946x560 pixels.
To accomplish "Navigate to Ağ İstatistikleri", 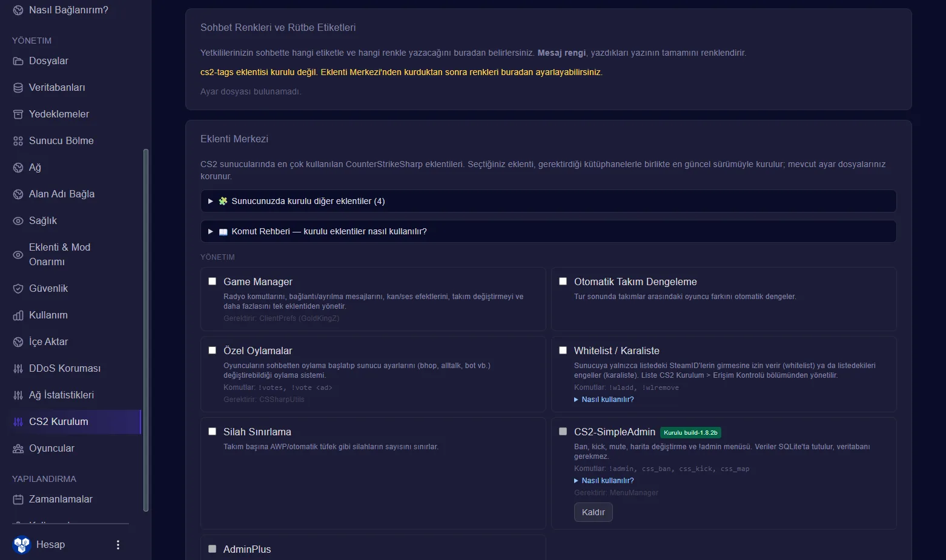I will [76, 395].
